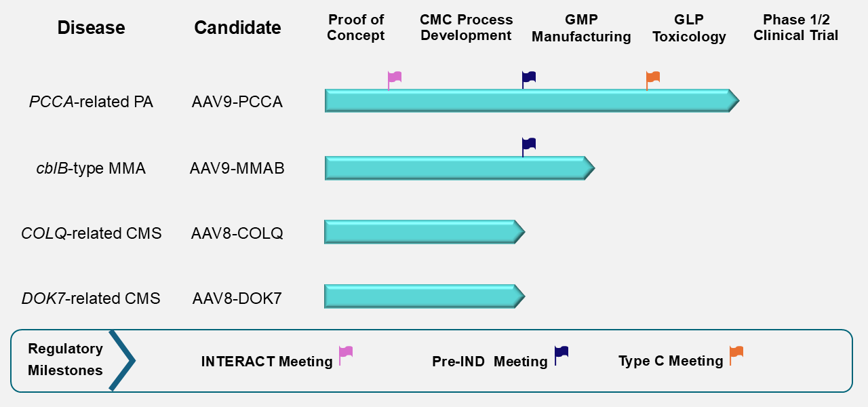Click navy flag beside Pre-IND Meeting legend
Viewport: 868px width, 407px height.
tap(561, 353)
